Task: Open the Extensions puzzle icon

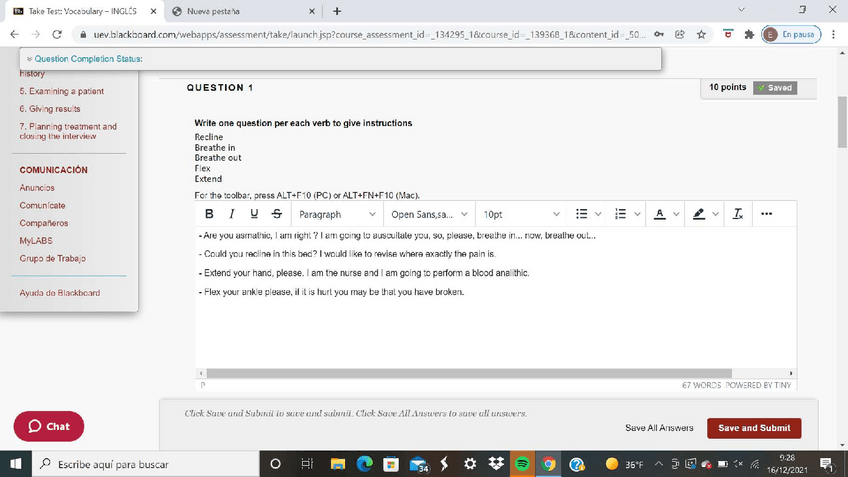Action: pos(749,35)
